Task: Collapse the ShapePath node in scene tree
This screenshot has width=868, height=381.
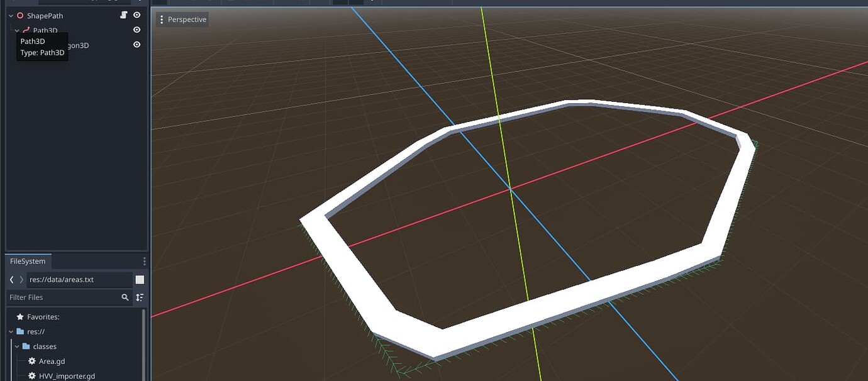Action: [x=11, y=15]
